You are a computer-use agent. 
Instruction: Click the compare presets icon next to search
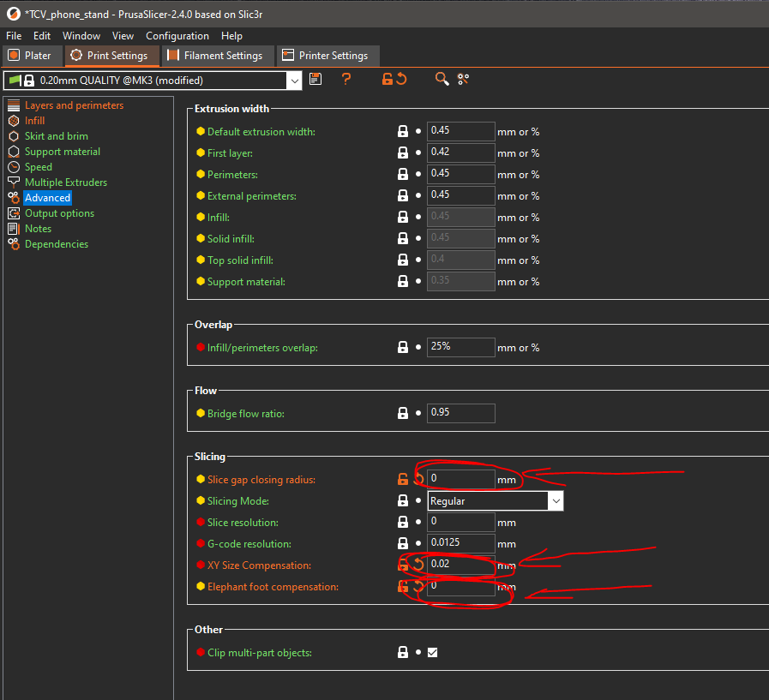(463, 79)
